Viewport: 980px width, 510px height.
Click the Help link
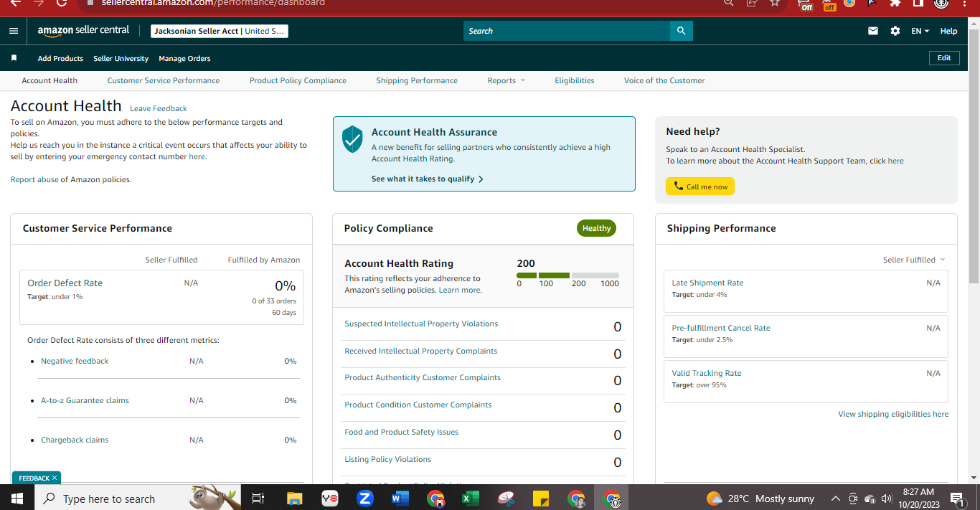(948, 31)
